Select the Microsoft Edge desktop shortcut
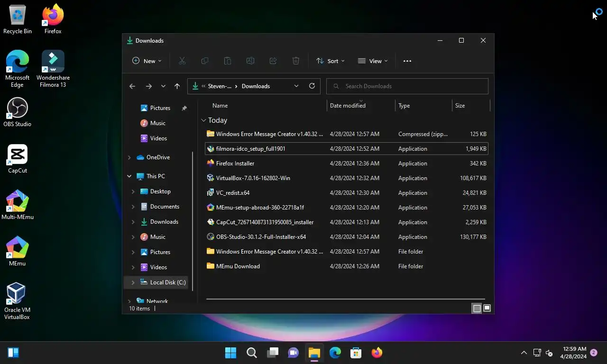607x364 pixels. 18,69
